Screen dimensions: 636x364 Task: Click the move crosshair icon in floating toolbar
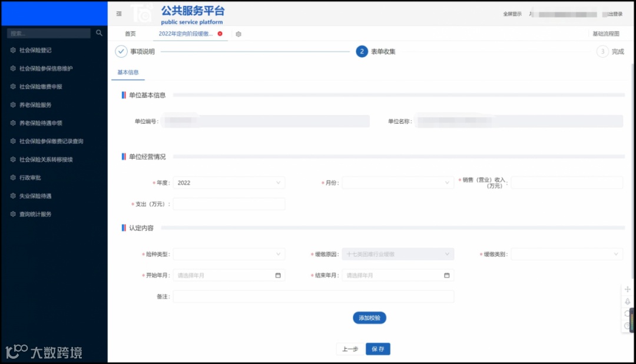pyautogui.click(x=628, y=289)
